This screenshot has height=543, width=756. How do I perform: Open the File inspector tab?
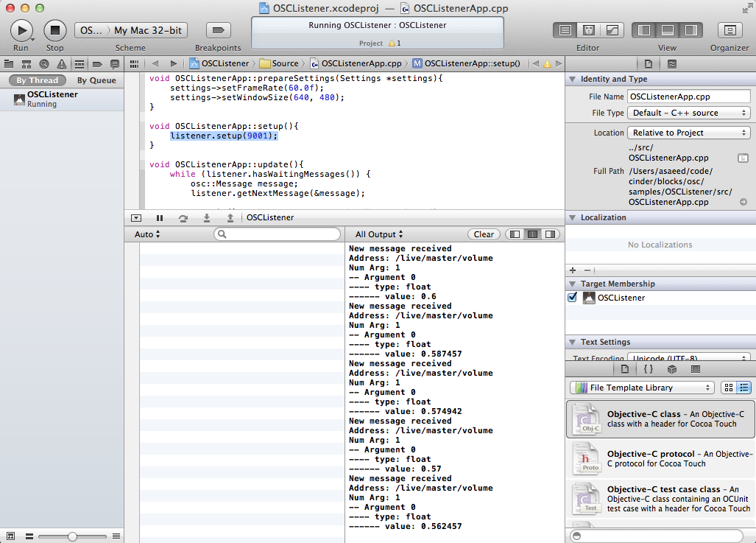(x=649, y=63)
